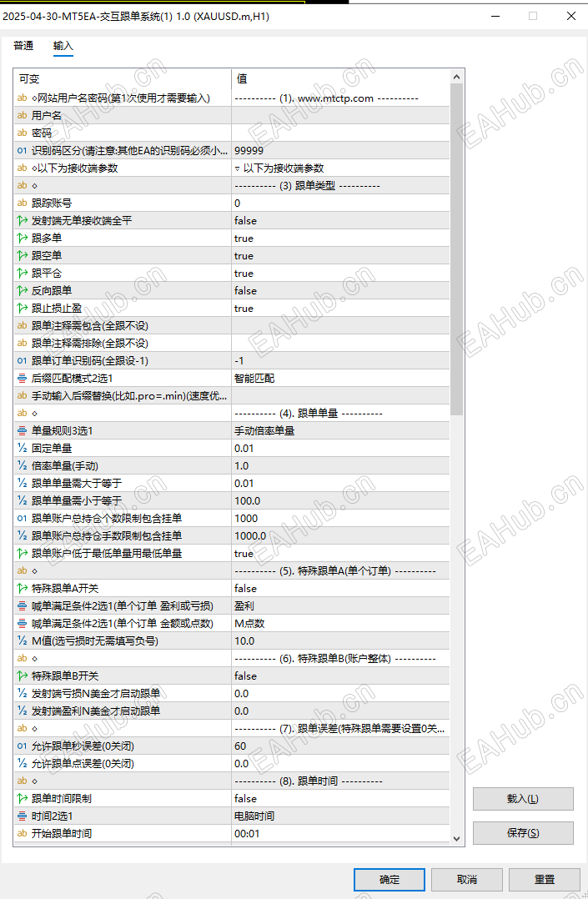Screen dimensions: 588x899
Task: Toggle the 反向跟单 false value
Action: tap(341, 291)
